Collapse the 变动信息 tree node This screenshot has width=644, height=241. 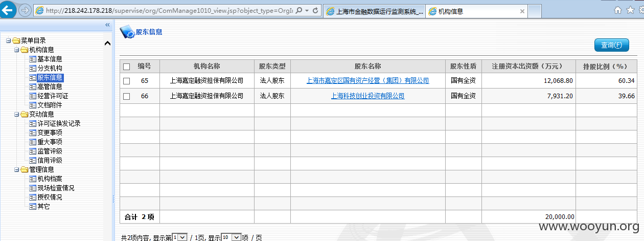click(17, 114)
